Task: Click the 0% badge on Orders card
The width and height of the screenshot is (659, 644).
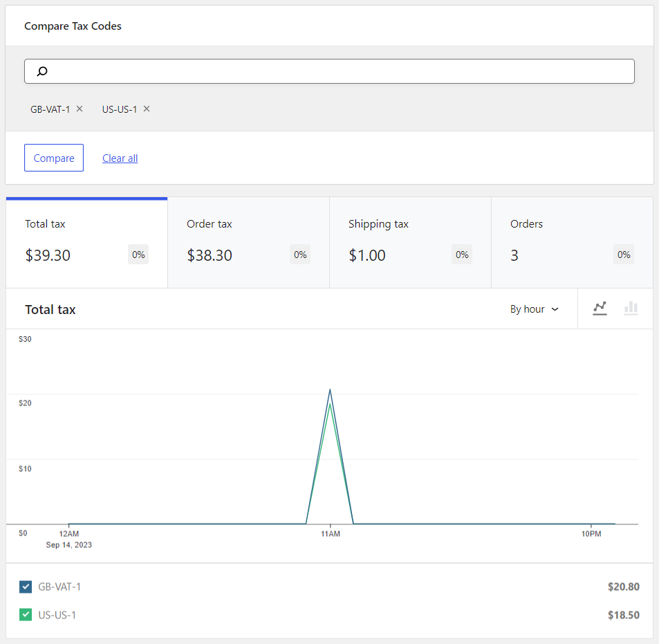Action: (x=623, y=254)
